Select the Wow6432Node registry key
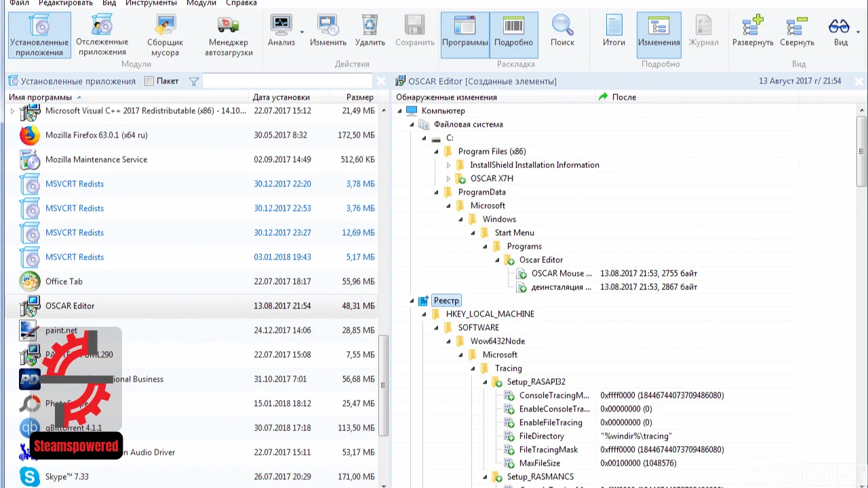Viewport: 868px width, 488px height. pos(498,341)
